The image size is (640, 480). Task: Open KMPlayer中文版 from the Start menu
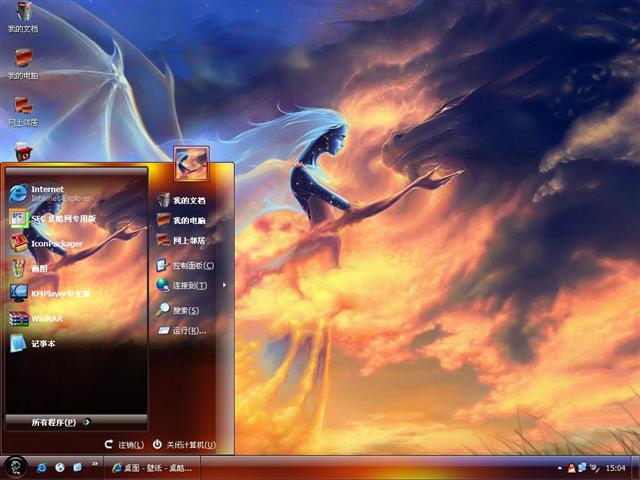point(77,293)
